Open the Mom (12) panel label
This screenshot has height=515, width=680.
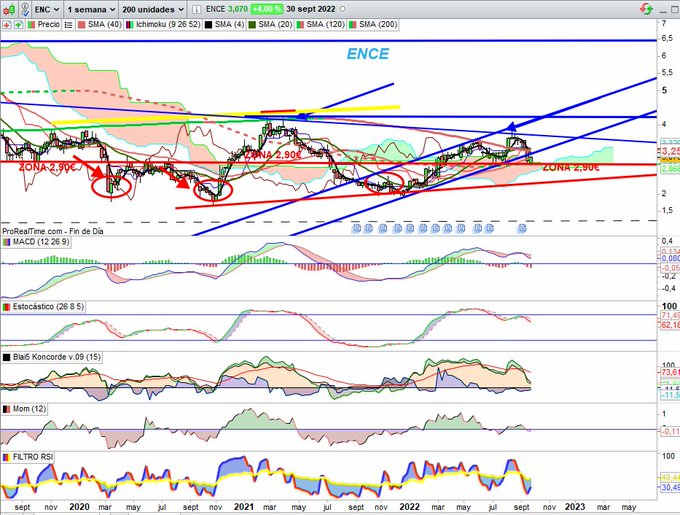(x=24, y=409)
